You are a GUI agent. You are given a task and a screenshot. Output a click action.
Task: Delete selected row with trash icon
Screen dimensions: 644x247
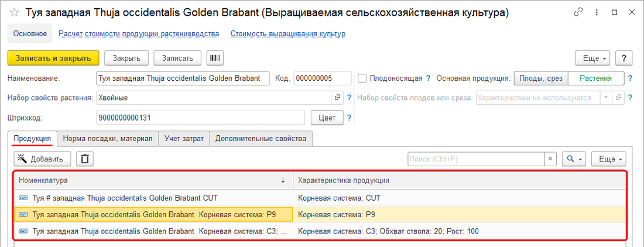(85, 159)
